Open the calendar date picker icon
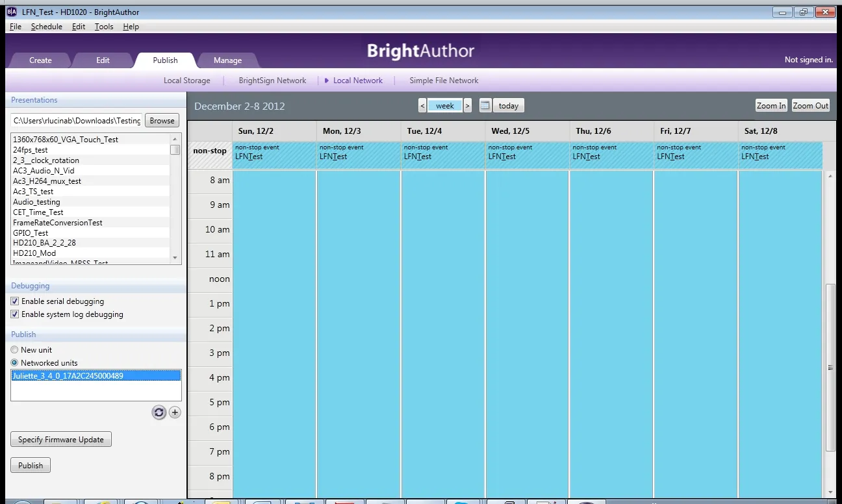This screenshot has height=504, width=842. pyautogui.click(x=485, y=106)
